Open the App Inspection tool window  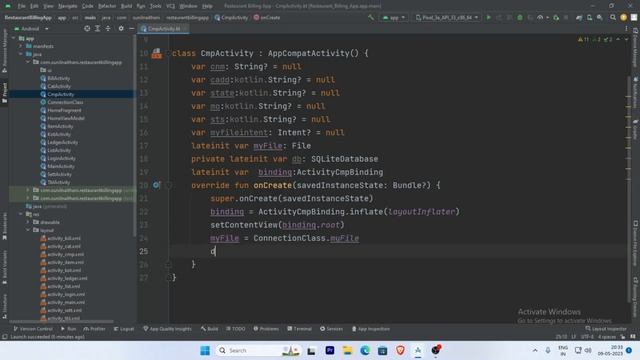tap(371, 329)
